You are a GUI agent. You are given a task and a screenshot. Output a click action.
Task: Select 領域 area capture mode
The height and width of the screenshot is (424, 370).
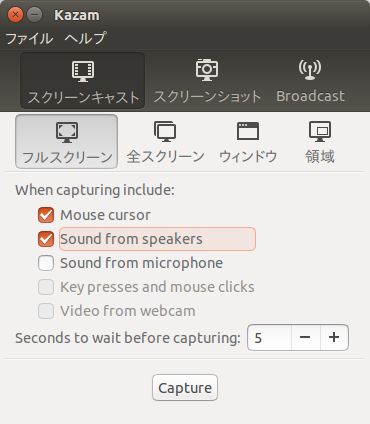point(320,141)
